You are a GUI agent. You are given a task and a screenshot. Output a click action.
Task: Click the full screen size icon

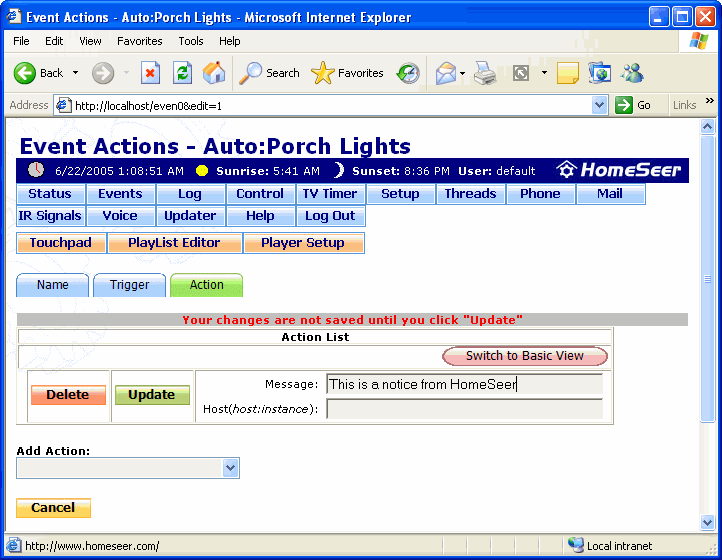pyautogui.click(x=521, y=73)
